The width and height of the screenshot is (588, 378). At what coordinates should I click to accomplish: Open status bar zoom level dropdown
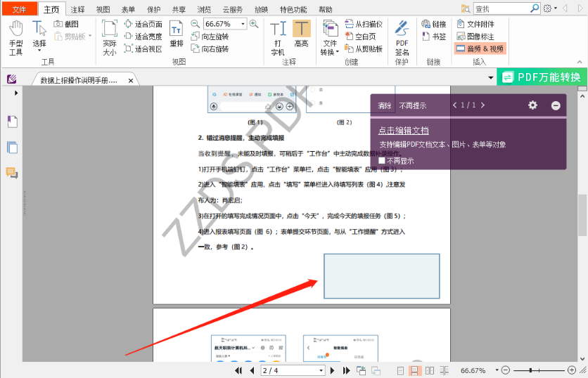point(497,370)
